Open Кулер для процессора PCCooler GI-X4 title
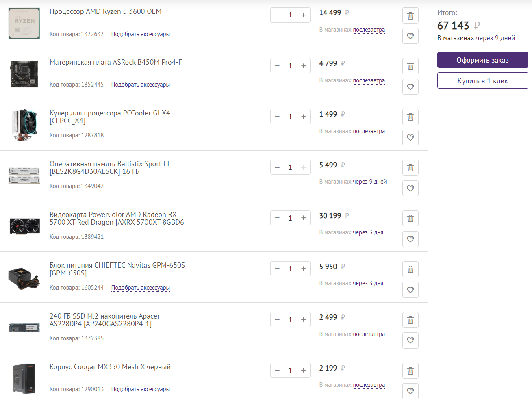This screenshot has height=403, width=532. tap(110, 117)
